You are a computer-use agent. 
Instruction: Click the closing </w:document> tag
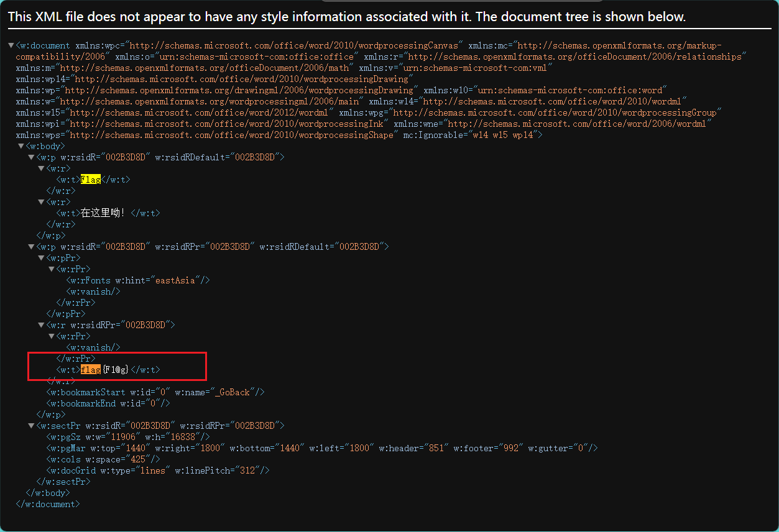click(48, 504)
